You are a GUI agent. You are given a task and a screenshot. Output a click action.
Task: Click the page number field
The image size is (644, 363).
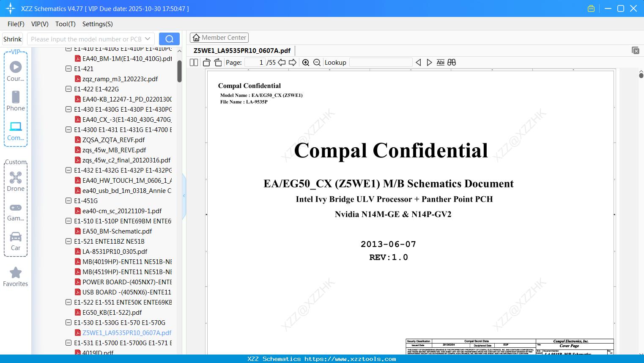coord(255,63)
